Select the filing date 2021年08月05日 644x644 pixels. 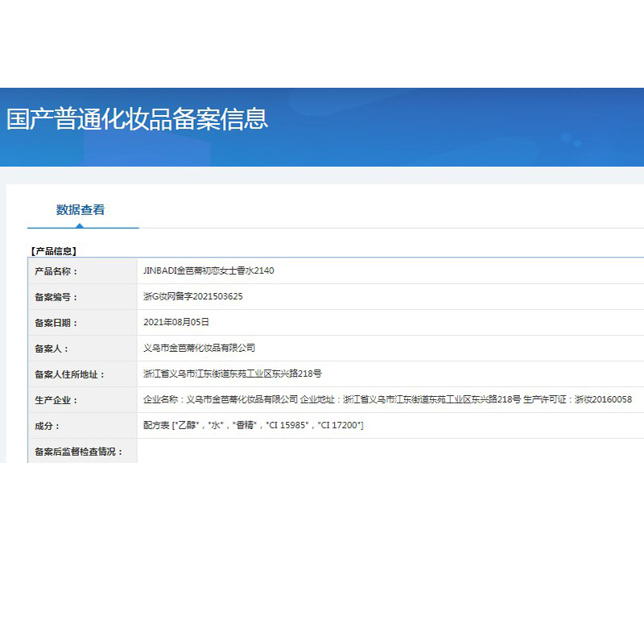coord(175,323)
